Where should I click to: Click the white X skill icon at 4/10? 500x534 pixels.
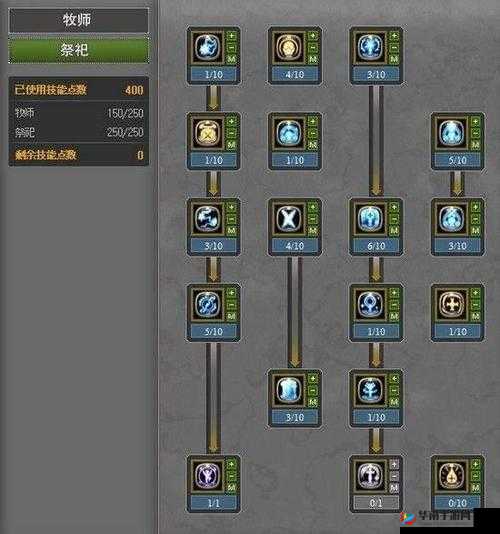288,218
